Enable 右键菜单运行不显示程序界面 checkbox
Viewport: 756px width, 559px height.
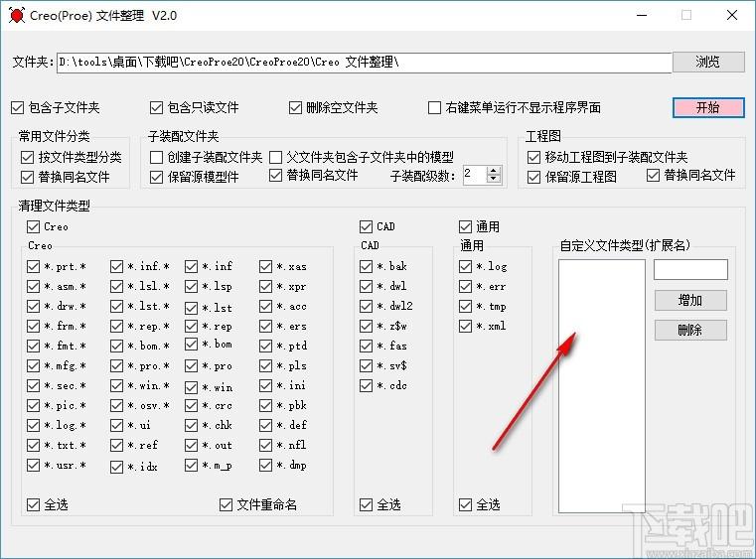434,107
